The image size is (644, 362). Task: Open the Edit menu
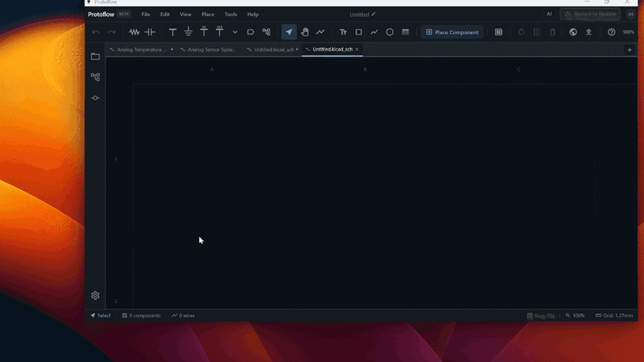tap(165, 14)
